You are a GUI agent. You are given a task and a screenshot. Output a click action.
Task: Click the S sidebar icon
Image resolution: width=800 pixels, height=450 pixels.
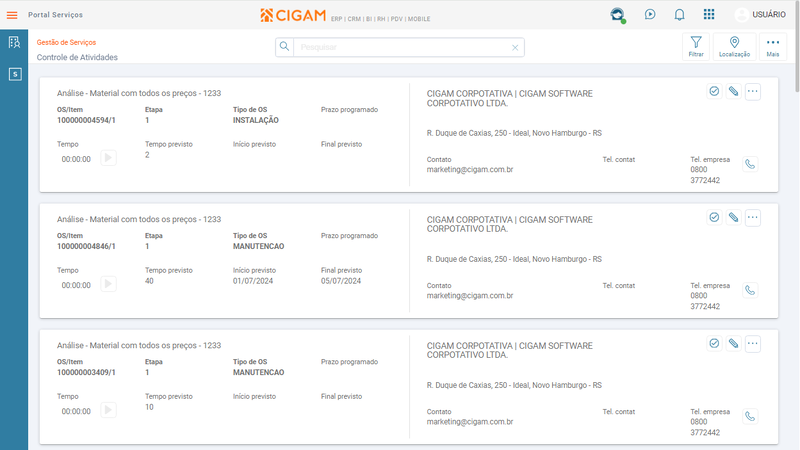15,74
